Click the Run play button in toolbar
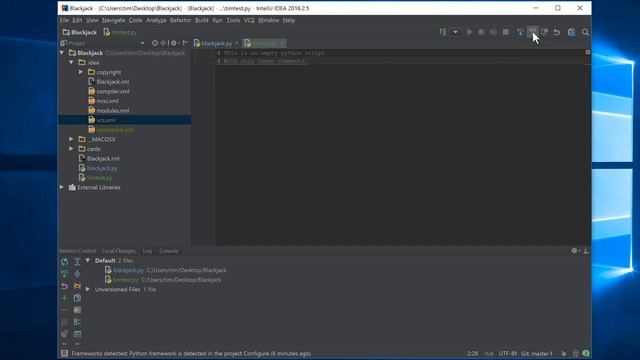This screenshot has height=360, width=640. (x=469, y=32)
